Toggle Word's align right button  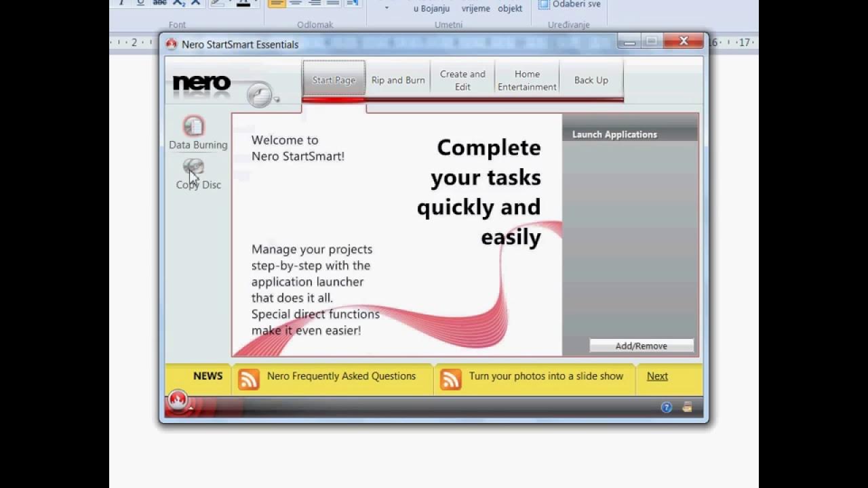[x=315, y=3]
